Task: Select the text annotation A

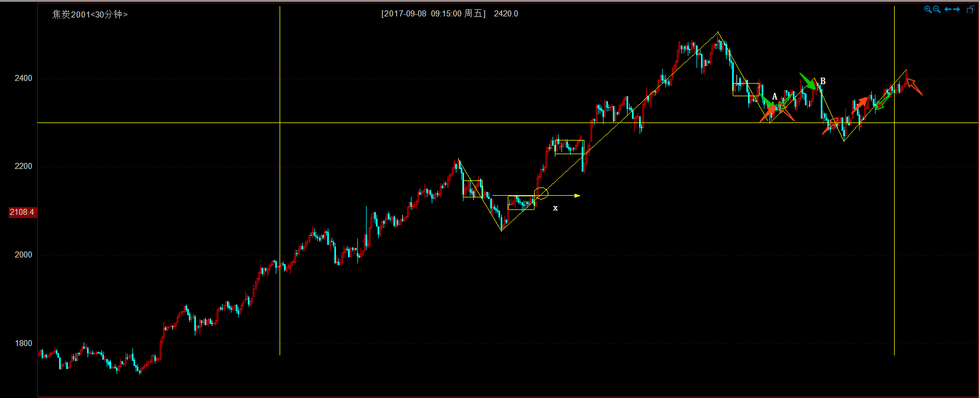Action: pyautogui.click(x=774, y=97)
